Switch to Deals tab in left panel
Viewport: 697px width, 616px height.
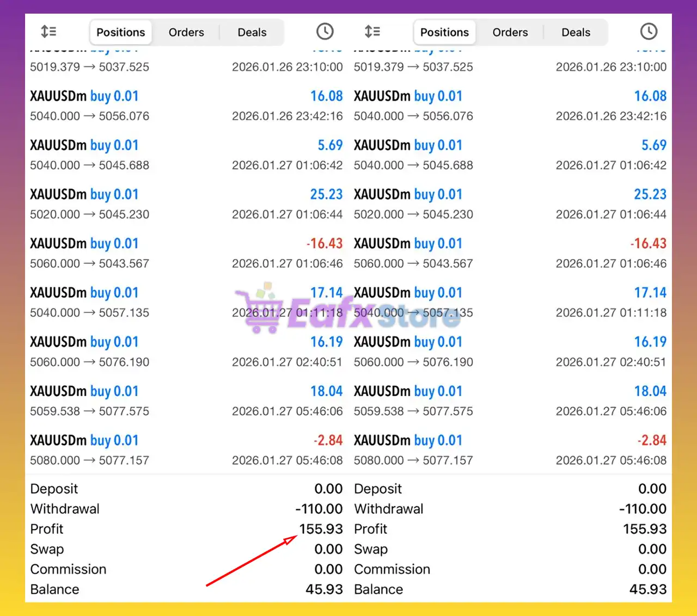click(x=252, y=33)
